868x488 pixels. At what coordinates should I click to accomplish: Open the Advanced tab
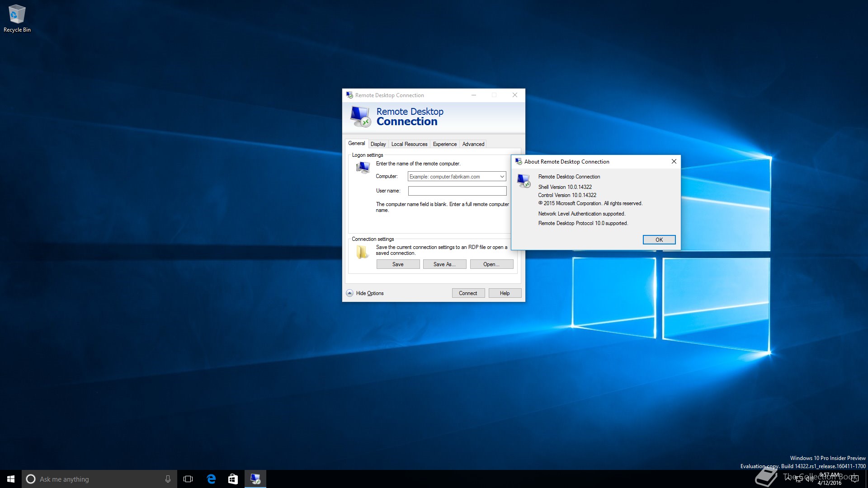473,144
